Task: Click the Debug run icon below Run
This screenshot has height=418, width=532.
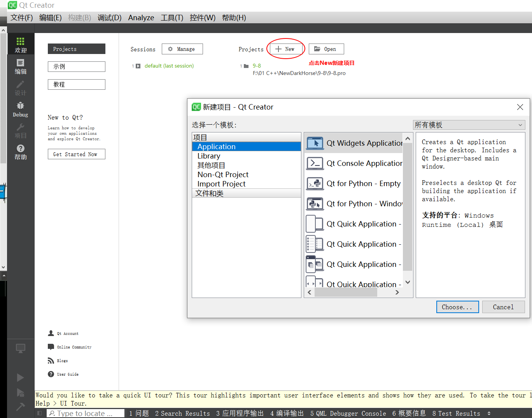Action: coord(21,392)
